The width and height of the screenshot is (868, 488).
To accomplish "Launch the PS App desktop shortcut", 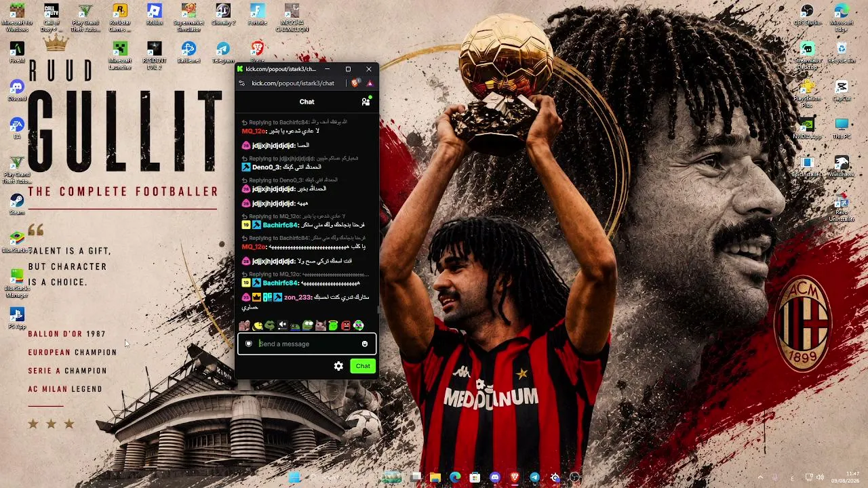I will (17, 318).
